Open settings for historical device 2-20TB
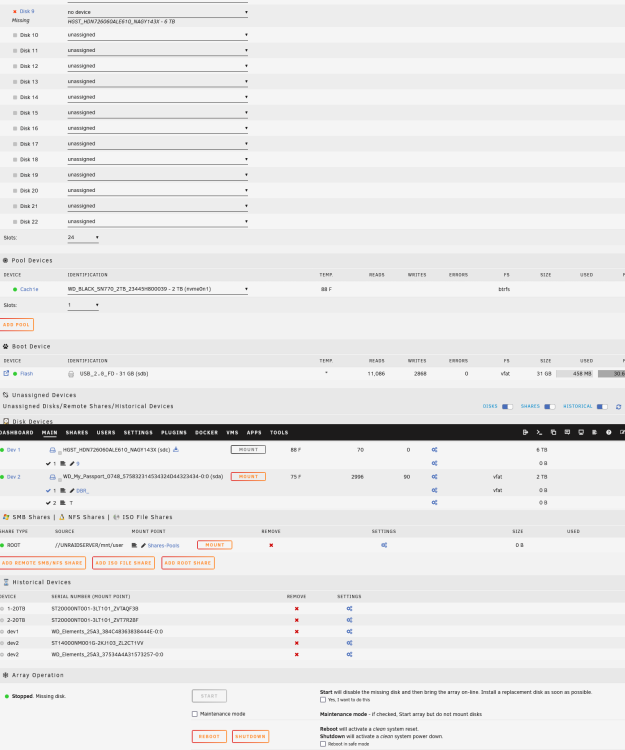Viewport: 625px width, 750px height. tap(350, 620)
